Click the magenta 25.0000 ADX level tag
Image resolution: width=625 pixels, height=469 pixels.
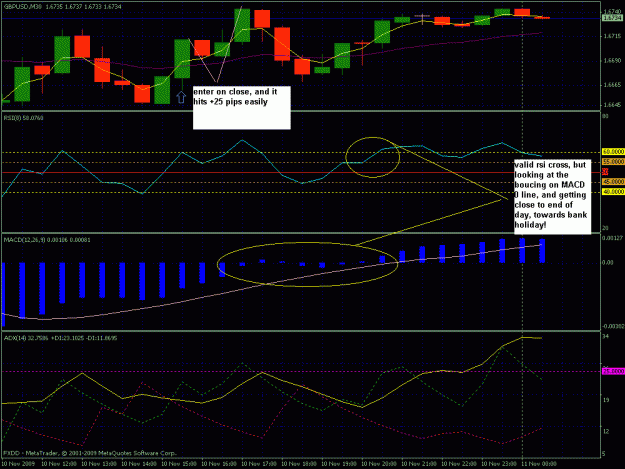pos(613,371)
